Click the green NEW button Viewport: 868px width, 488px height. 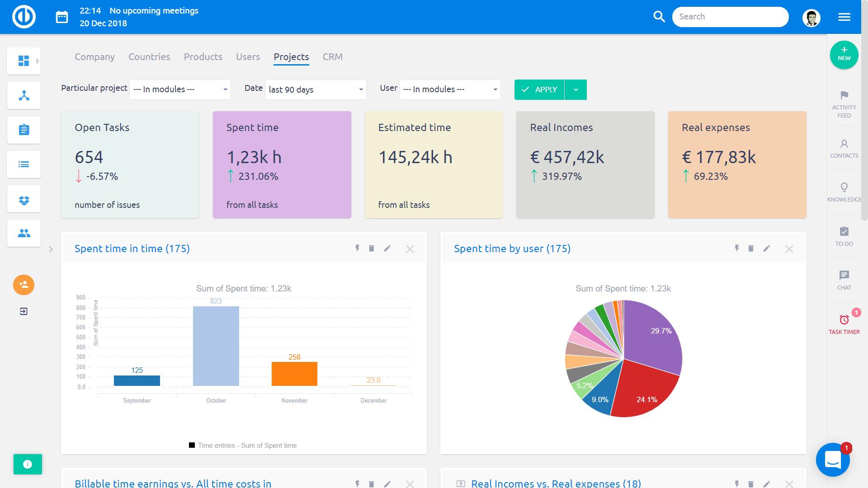(x=844, y=55)
